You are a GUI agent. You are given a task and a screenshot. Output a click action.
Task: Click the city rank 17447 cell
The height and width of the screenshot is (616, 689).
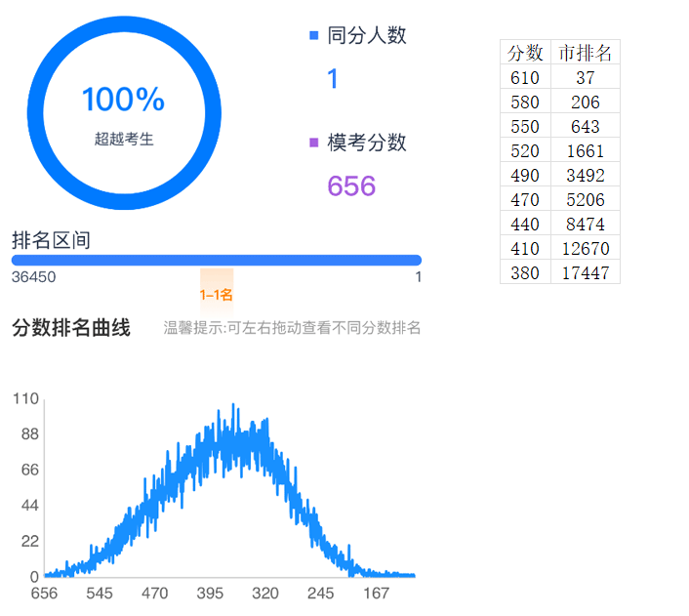pyautogui.click(x=585, y=273)
